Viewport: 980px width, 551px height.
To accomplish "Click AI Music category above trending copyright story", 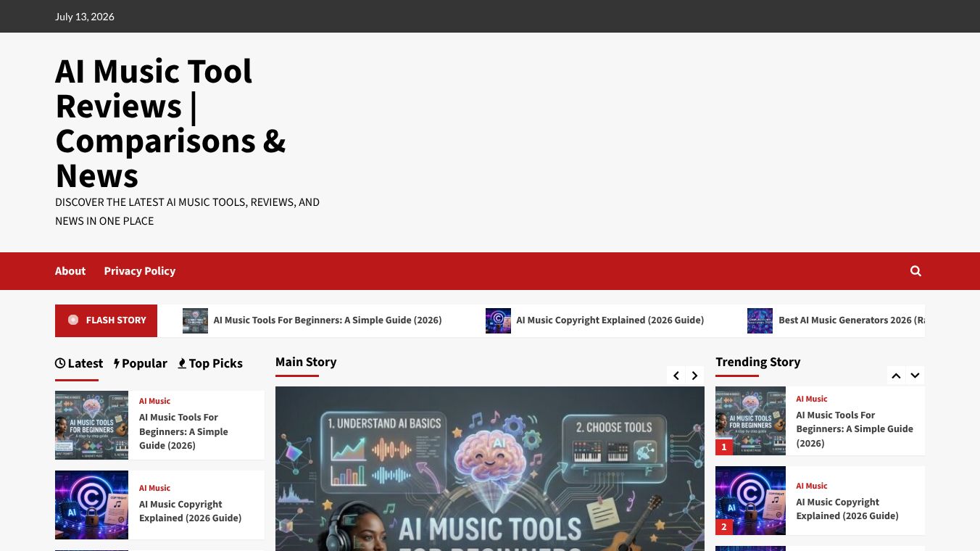I will click(811, 486).
